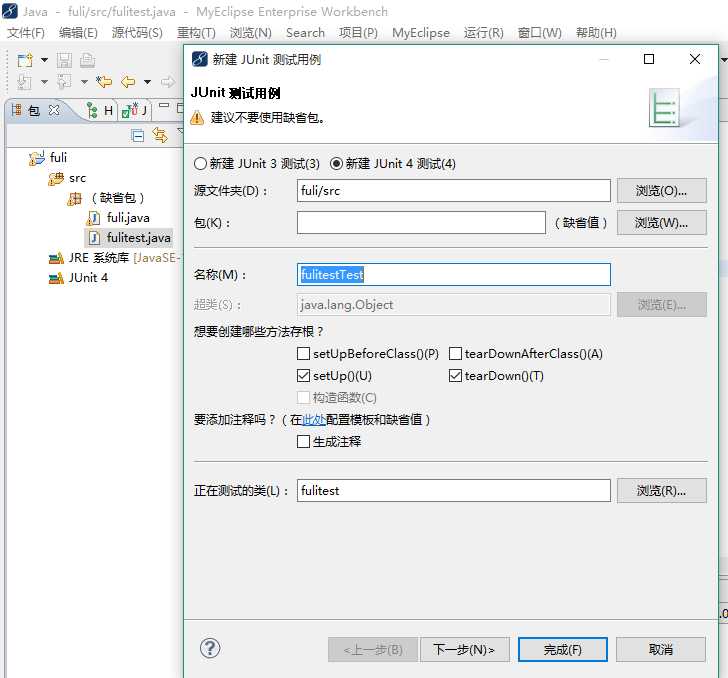Open the 帮助(H) menu
The height and width of the screenshot is (678, 728).
tap(596, 33)
